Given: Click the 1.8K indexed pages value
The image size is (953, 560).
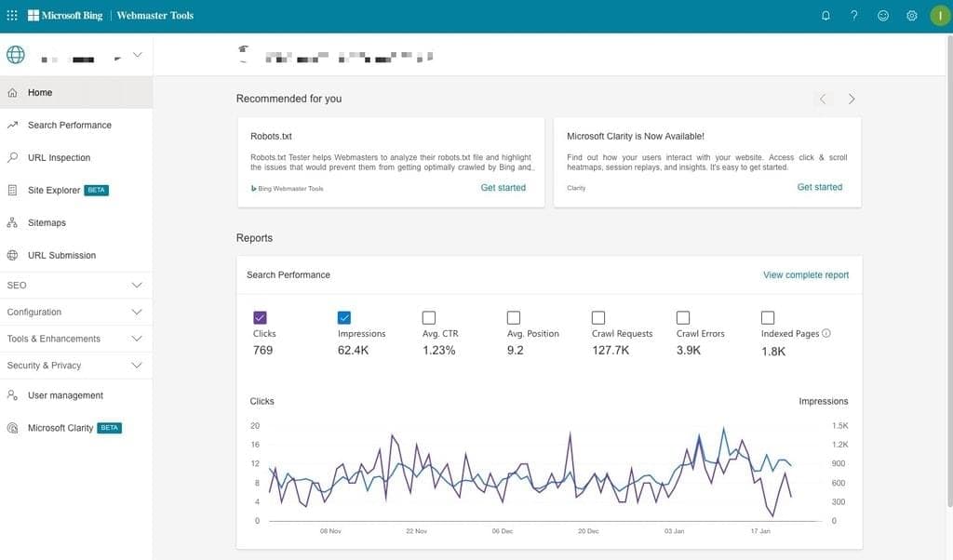Looking at the screenshot, I should [x=773, y=352].
